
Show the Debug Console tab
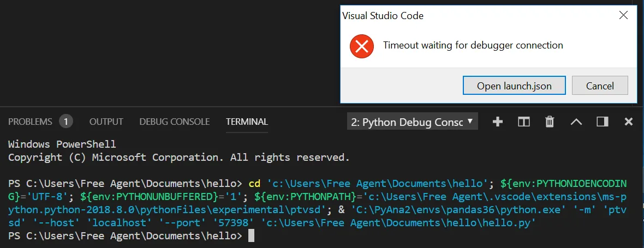[x=174, y=122]
